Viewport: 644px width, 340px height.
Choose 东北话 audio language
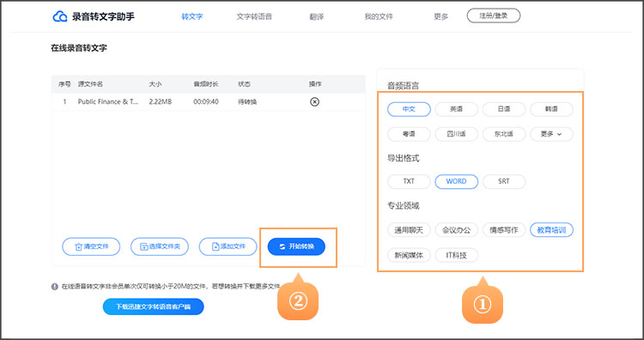tap(504, 134)
